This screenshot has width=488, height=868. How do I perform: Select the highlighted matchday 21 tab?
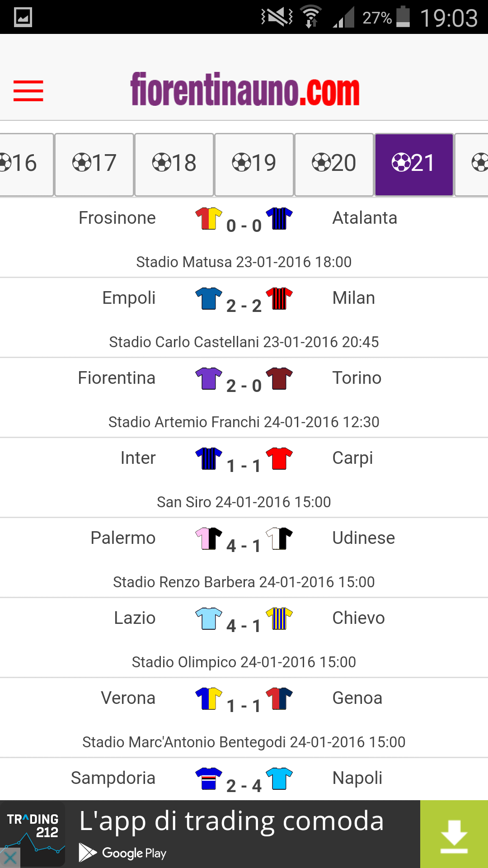tap(414, 165)
